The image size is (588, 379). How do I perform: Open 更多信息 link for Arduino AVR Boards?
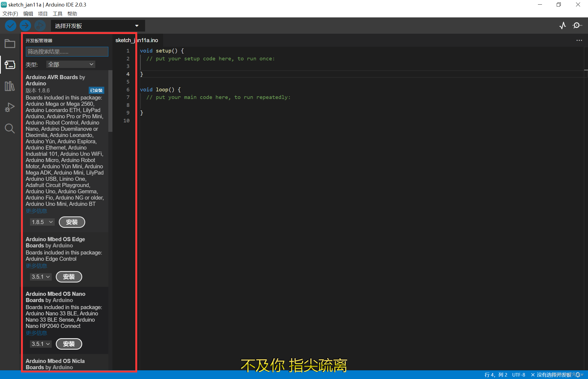coord(36,211)
